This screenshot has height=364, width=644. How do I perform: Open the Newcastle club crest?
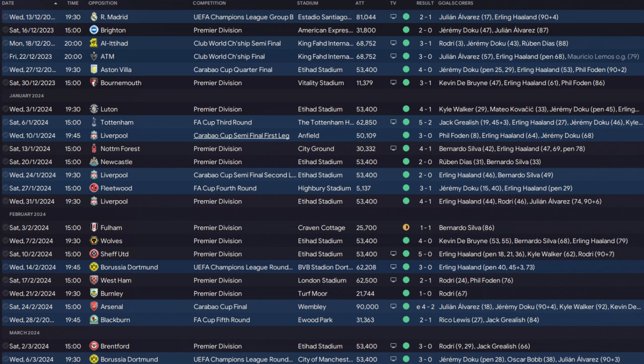click(x=94, y=162)
